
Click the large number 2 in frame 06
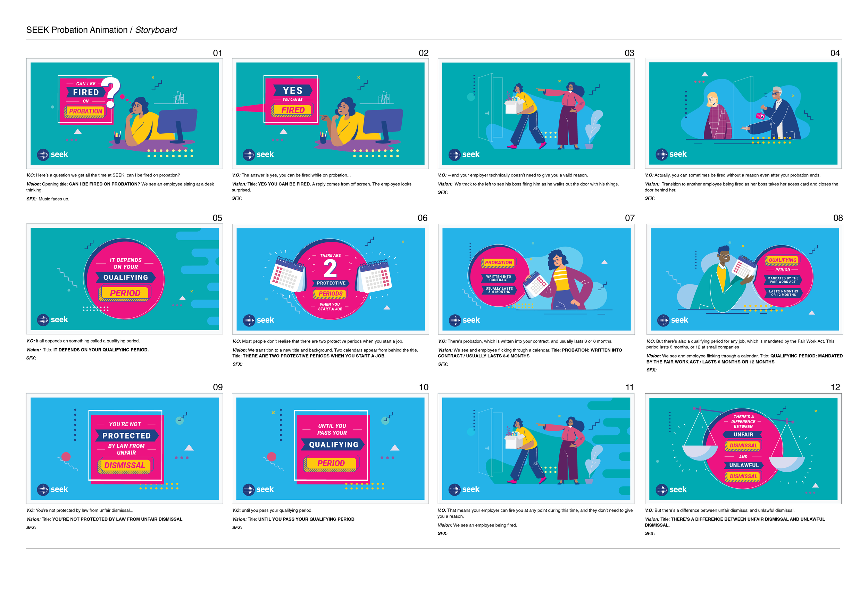(x=330, y=268)
